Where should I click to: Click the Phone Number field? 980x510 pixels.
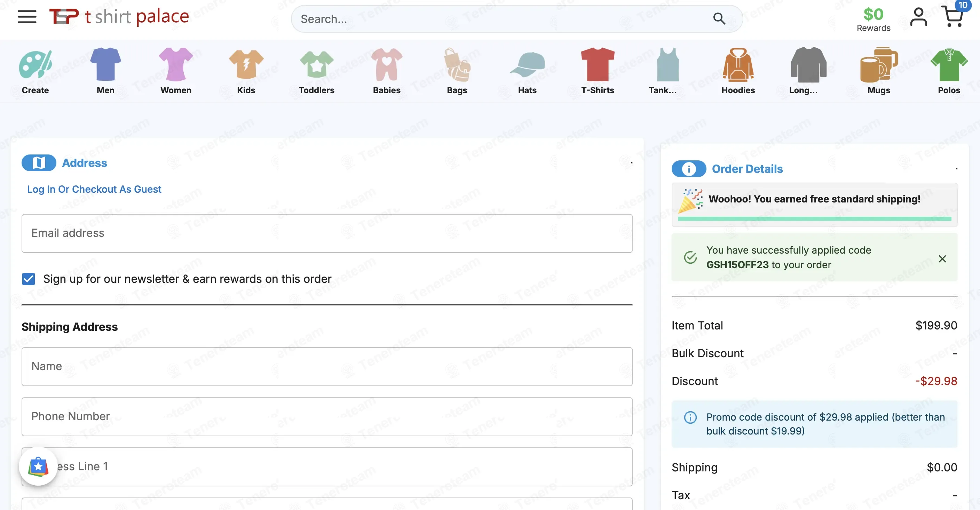(x=327, y=417)
